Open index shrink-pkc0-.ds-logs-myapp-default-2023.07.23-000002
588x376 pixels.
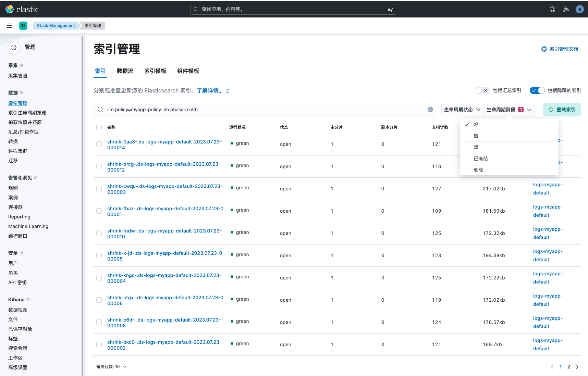[x=164, y=345]
